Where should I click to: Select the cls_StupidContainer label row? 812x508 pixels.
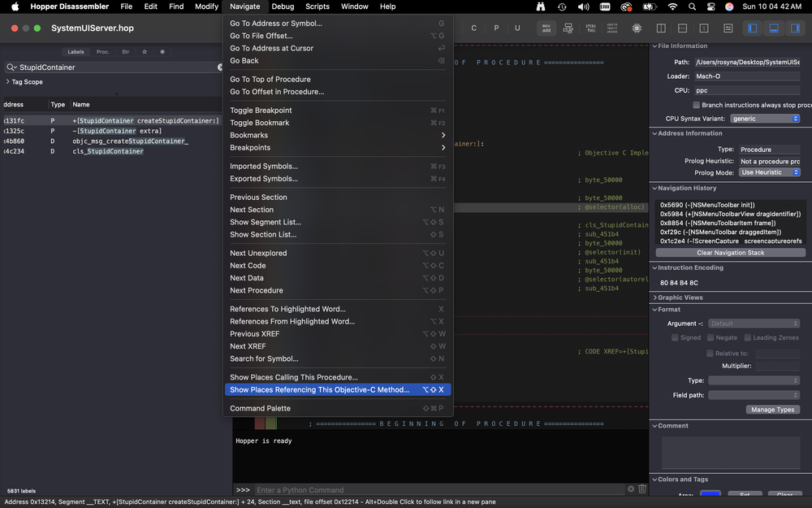click(x=112, y=151)
